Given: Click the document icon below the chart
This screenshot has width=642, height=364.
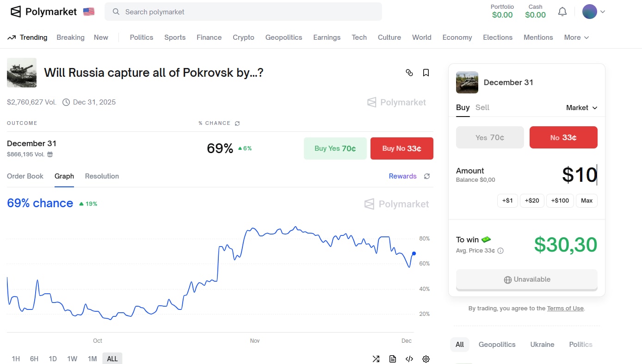Looking at the screenshot, I should (x=393, y=359).
